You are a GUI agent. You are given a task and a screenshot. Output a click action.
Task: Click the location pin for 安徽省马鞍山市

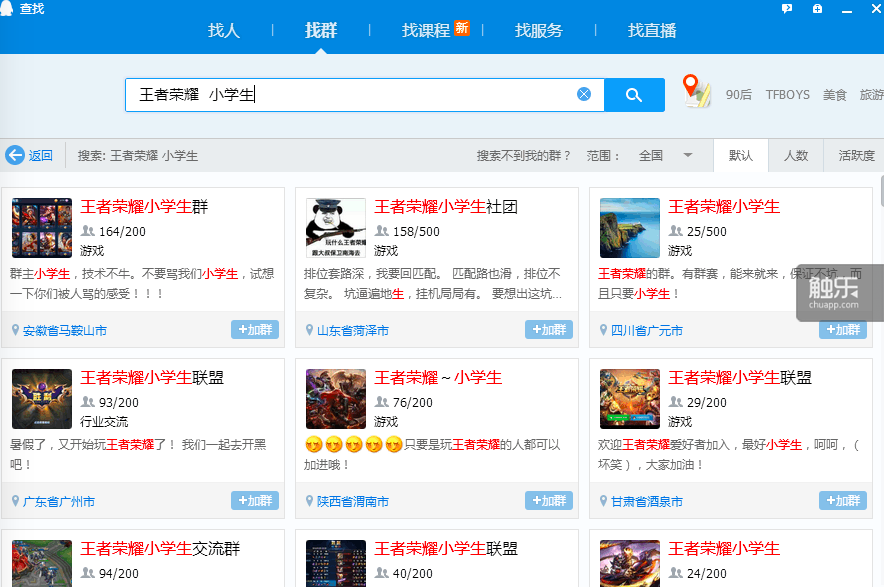[16, 330]
